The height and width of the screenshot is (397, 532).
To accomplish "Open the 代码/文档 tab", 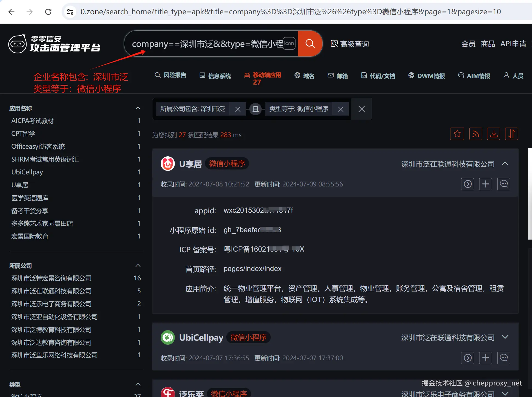I will 378,76.
